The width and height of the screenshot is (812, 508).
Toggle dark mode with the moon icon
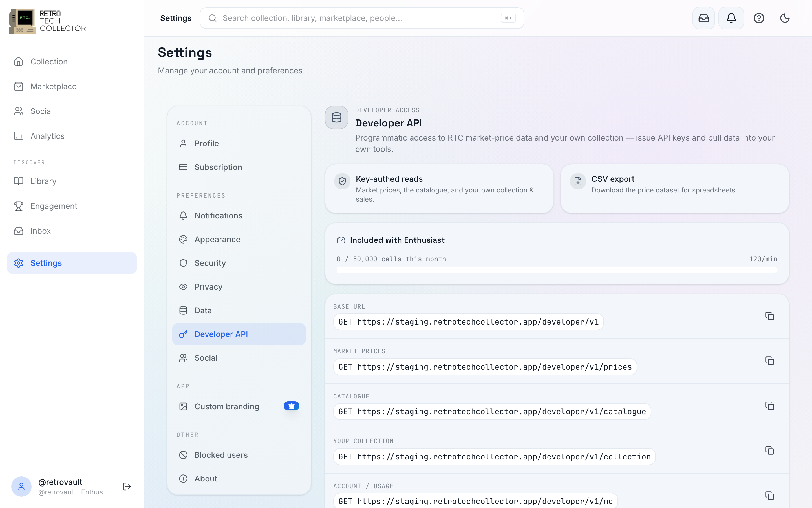(784, 18)
